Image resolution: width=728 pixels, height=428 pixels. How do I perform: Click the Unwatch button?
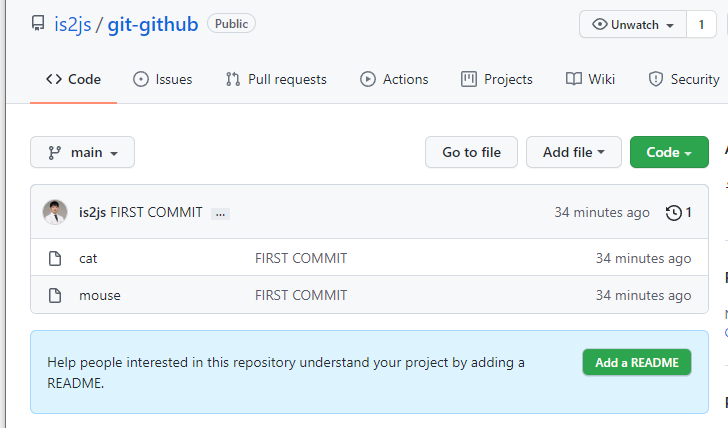632,24
